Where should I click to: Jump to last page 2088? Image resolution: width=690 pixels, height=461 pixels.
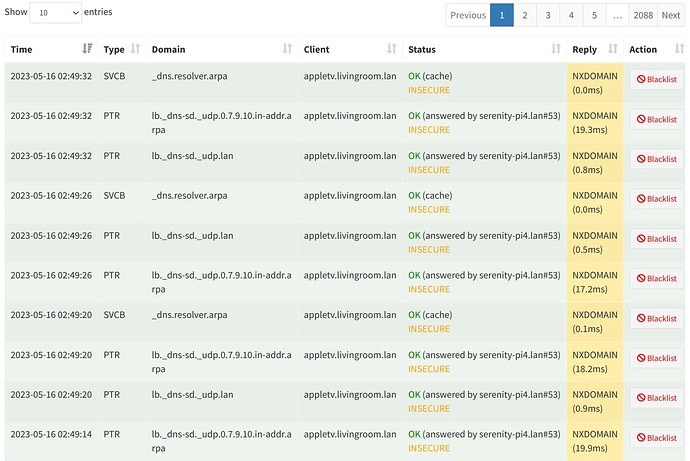(642, 15)
